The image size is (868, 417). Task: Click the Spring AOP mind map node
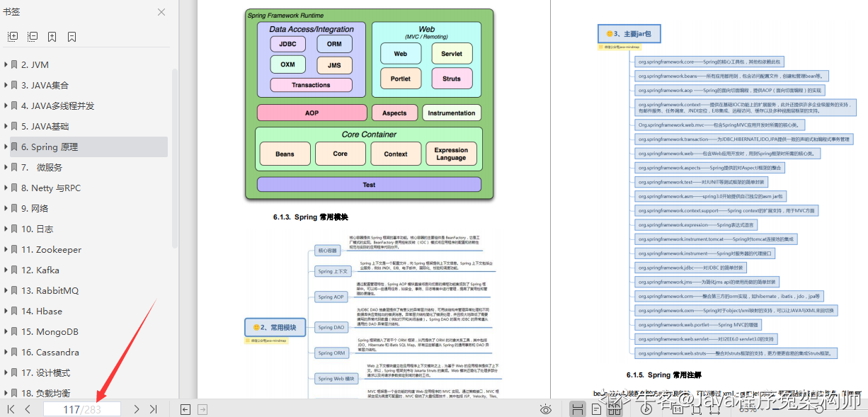(331, 297)
